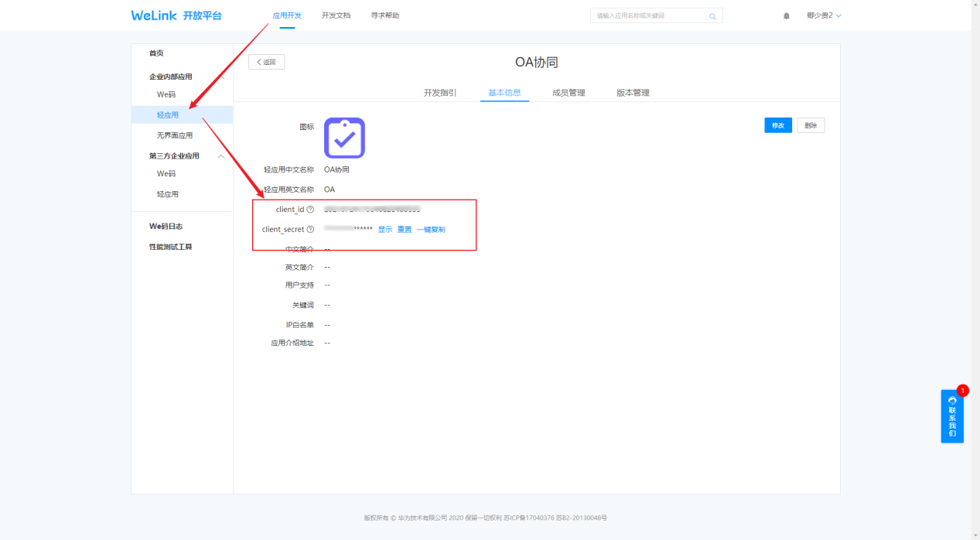
Task: Switch to the 开发指引 tab
Action: click(x=440, y=93)
